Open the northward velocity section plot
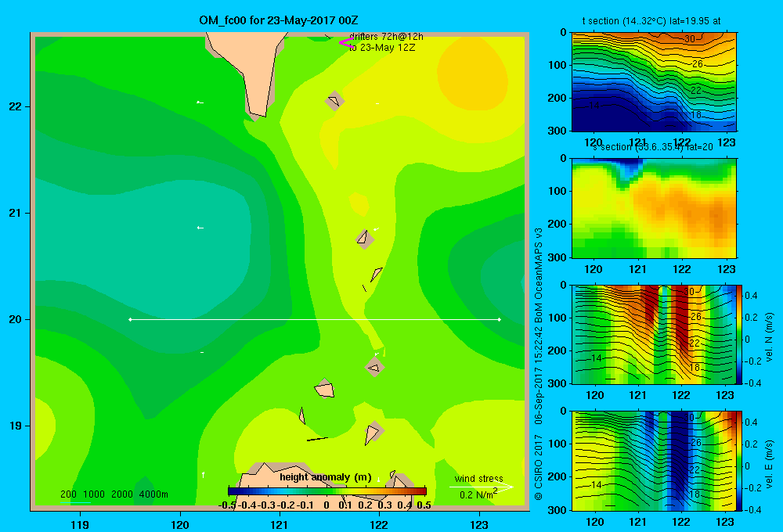 click(x=654, y=335)
